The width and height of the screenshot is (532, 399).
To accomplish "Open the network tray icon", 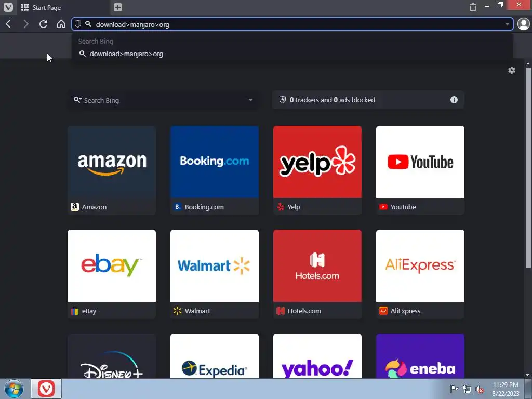I will pyautogui.click(x=467, y=390).
